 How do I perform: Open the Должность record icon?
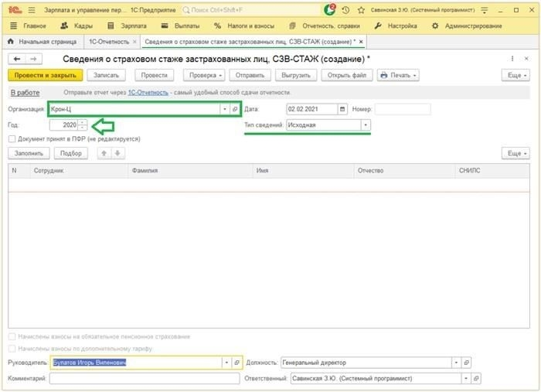coord(466,363)
